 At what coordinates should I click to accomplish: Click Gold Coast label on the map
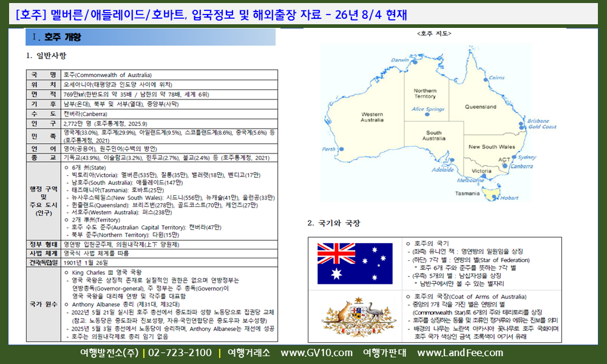[x=542, y=127]
